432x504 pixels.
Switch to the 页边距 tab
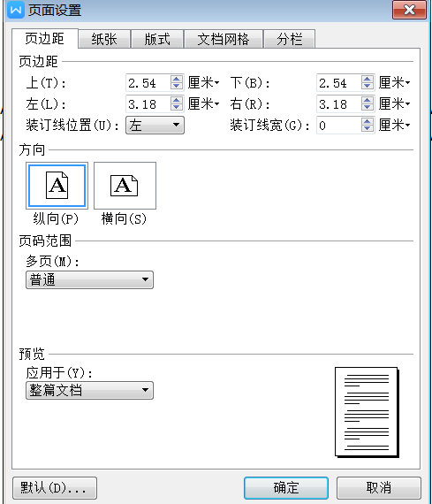click(45, 39)
